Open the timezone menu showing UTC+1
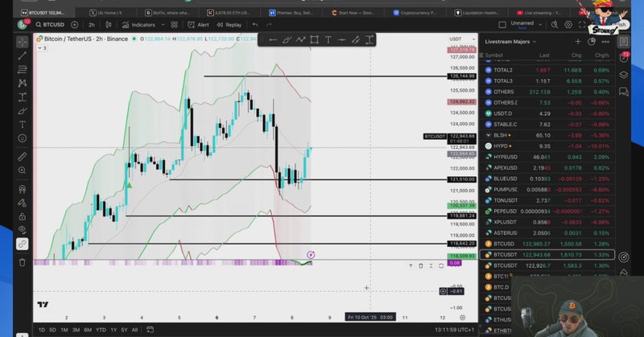 455,330
